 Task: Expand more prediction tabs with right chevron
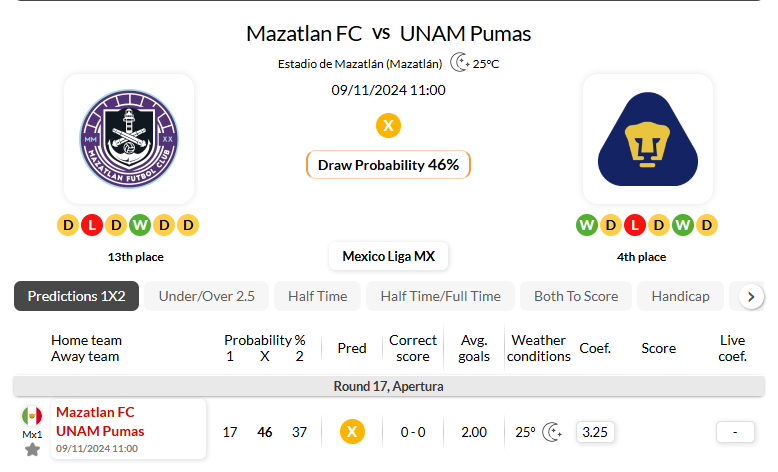pyautogui.click(x=751, y=296)
